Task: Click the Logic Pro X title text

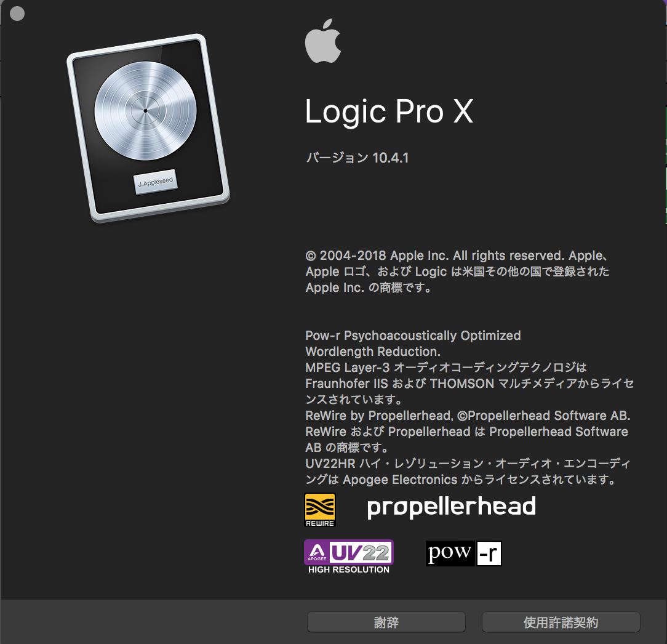Action: coord(389,112)
